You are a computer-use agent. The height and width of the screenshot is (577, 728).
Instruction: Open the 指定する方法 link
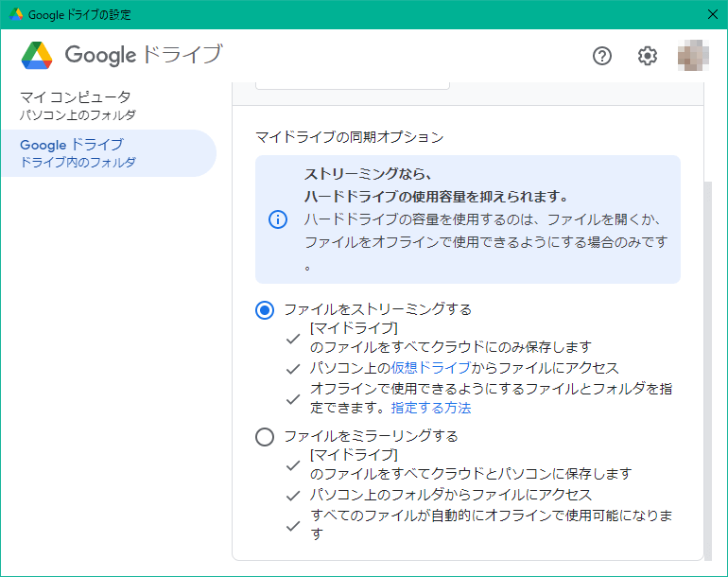pos(431,409)
